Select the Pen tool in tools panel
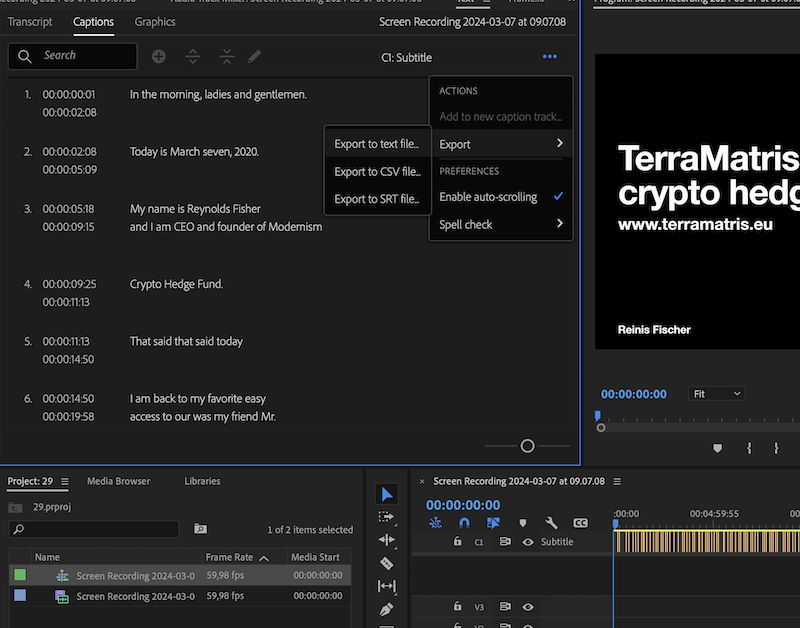Viewport: 800px width, 628px height. click(387, 609)
